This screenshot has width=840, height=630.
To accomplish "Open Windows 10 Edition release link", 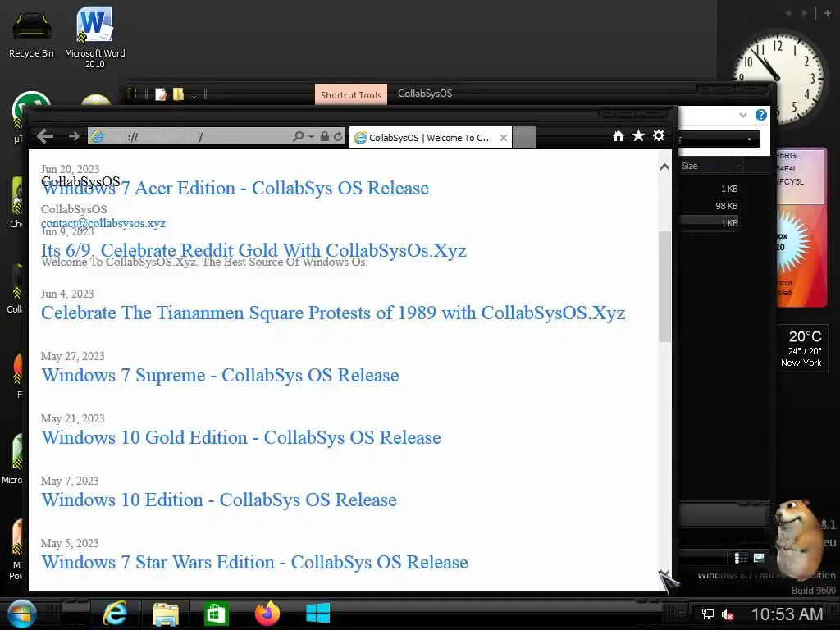I will [x=219, y=500].
